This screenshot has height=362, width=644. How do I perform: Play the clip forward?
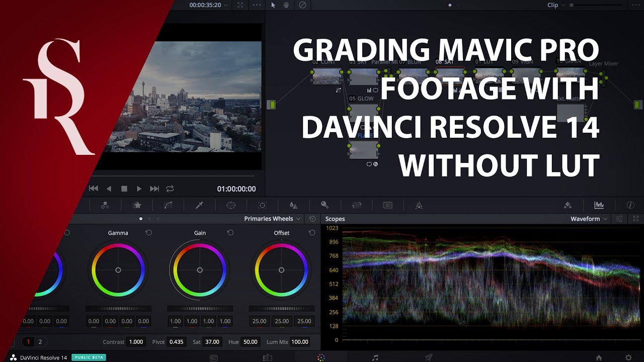pos(139,189)
